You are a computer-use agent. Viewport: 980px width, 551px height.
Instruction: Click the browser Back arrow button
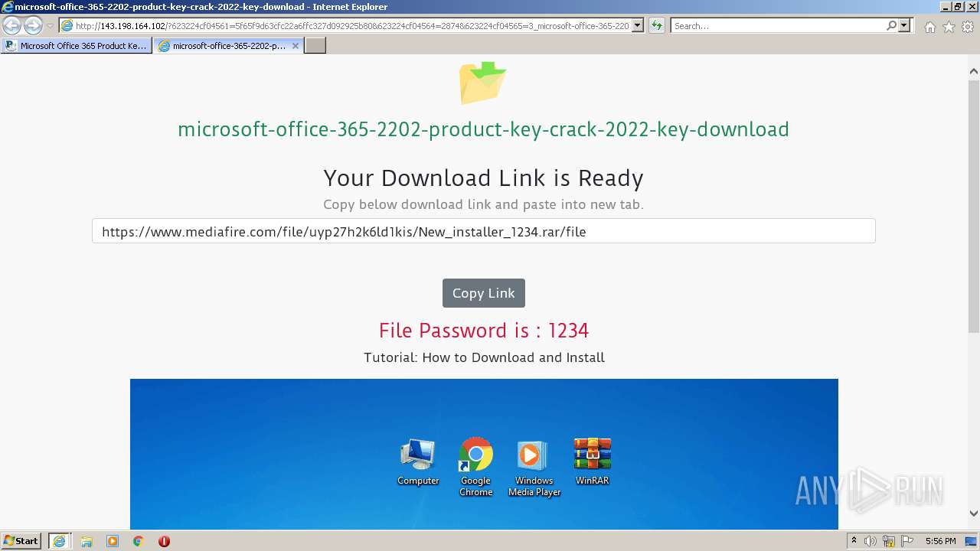pos(11,26)
